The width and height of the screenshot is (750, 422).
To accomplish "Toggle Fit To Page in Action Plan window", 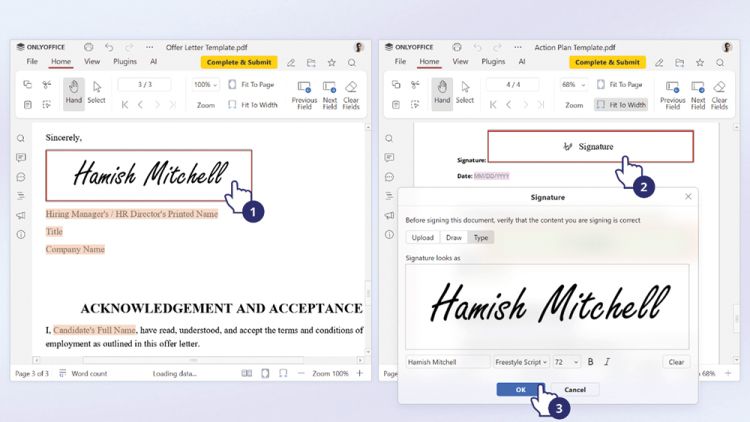I will click(620, 85).
